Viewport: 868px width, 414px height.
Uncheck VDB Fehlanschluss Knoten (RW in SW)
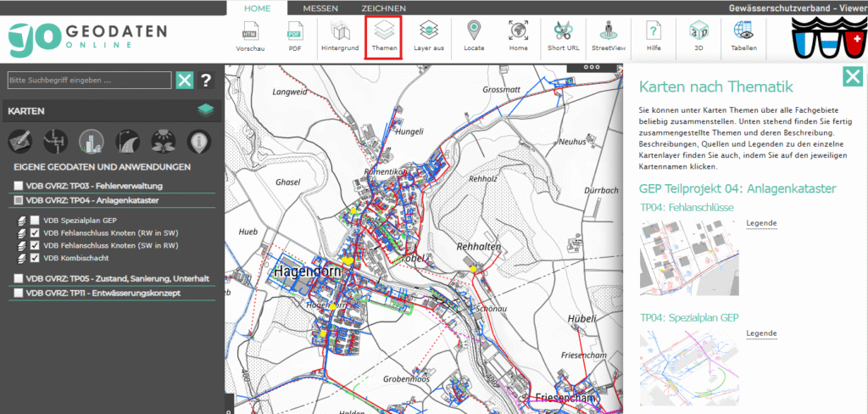35,232
